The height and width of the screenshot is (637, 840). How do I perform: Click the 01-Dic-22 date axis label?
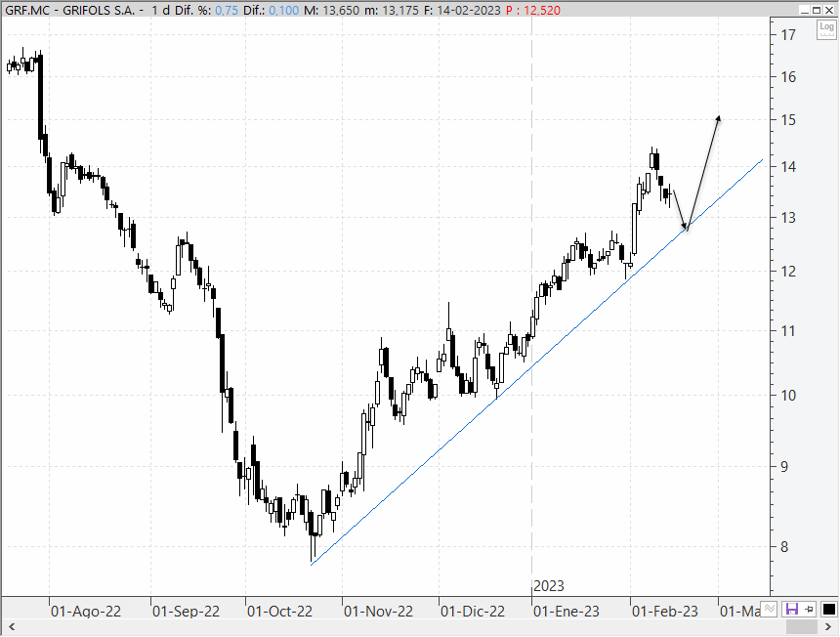pyautogui.click(x=473, y=612)
